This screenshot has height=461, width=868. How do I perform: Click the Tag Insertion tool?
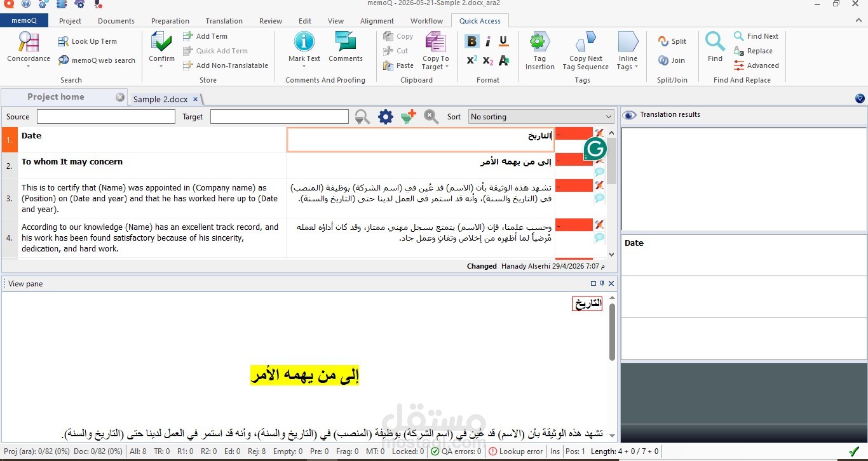coord(539,51)
